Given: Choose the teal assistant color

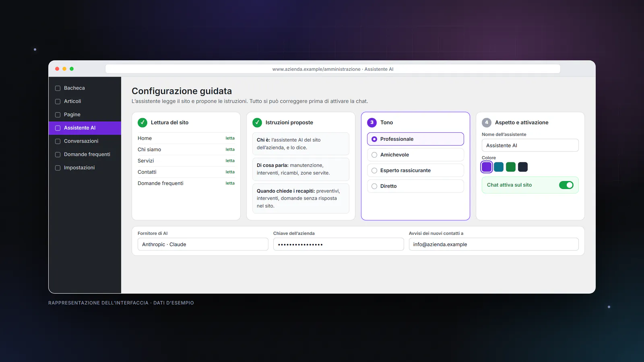Looking at the screenshot, I should [499, 167].
